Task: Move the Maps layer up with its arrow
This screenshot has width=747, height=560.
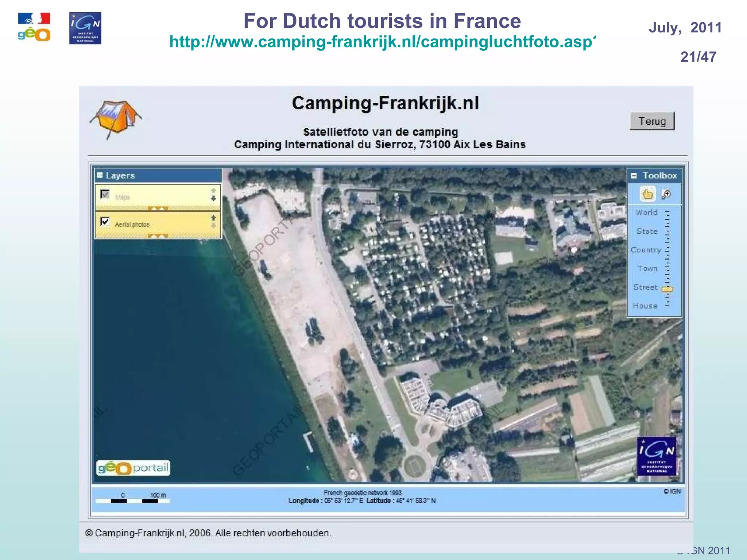Action: pos(214,191)
